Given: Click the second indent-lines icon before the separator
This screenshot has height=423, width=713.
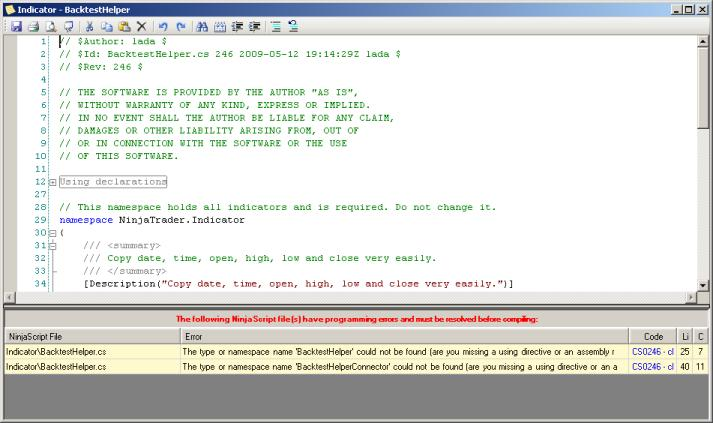Looking at the screenshot, I should (255, 26).
